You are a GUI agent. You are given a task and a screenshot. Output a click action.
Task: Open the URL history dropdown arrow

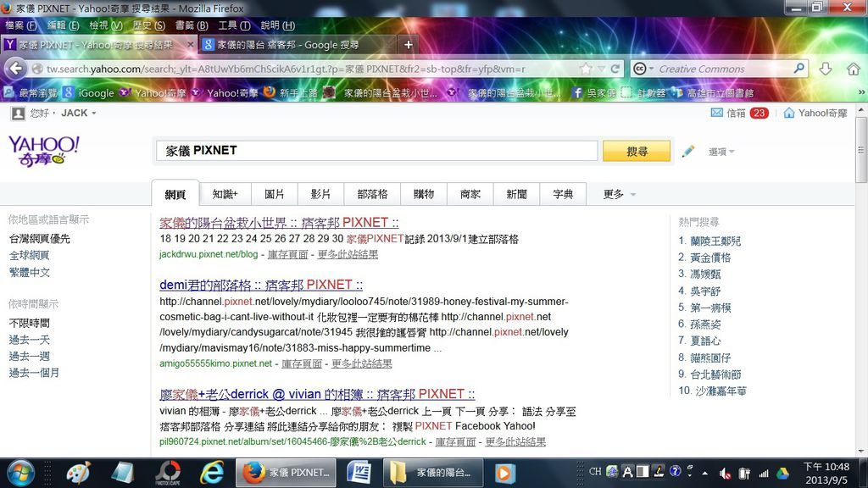point(601,69)
